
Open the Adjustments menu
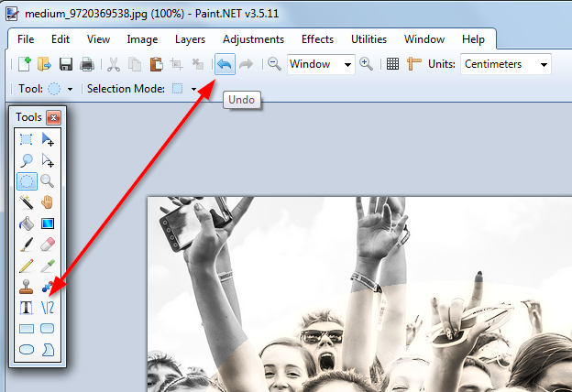[253, 39]
